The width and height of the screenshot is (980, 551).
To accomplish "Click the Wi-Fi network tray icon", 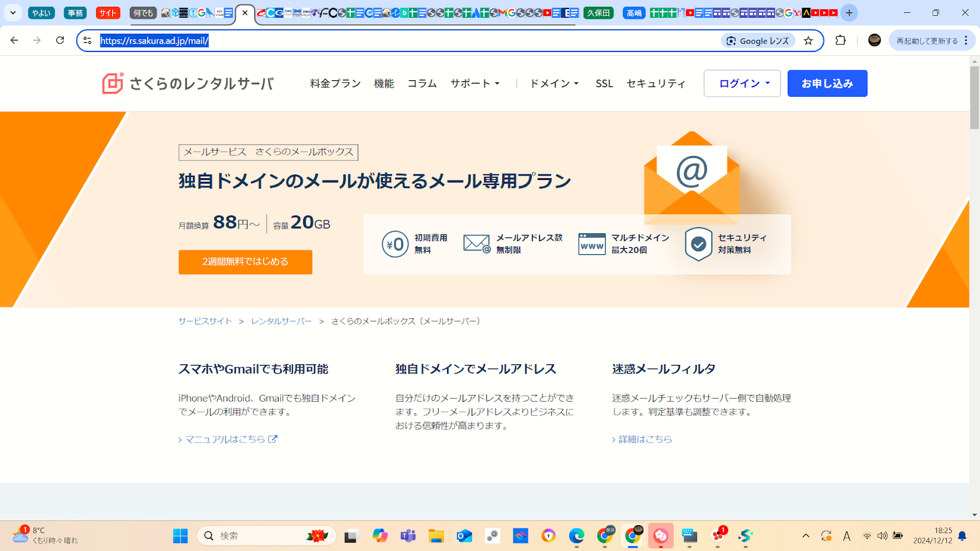I will pos(867,536).
